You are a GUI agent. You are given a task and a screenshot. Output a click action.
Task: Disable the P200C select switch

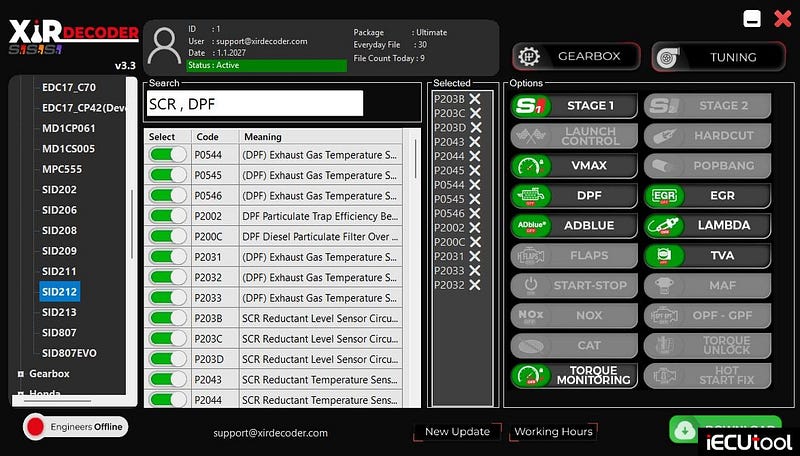click(167, 236)
